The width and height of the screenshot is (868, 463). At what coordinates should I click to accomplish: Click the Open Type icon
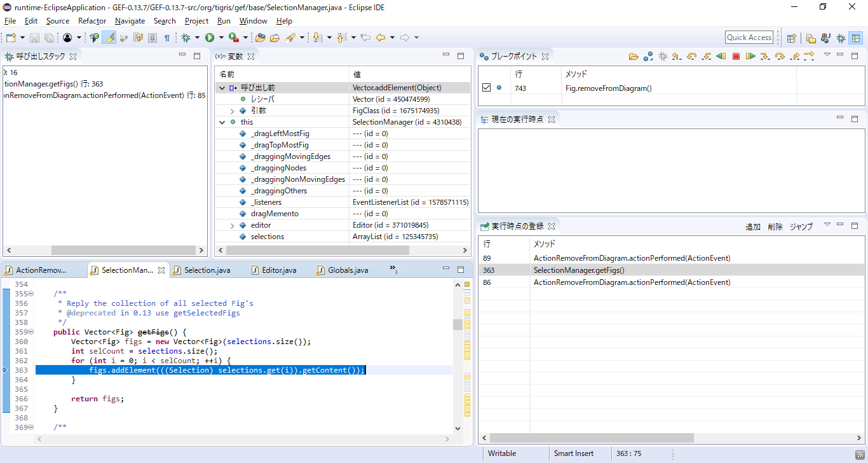pos(260,38)
